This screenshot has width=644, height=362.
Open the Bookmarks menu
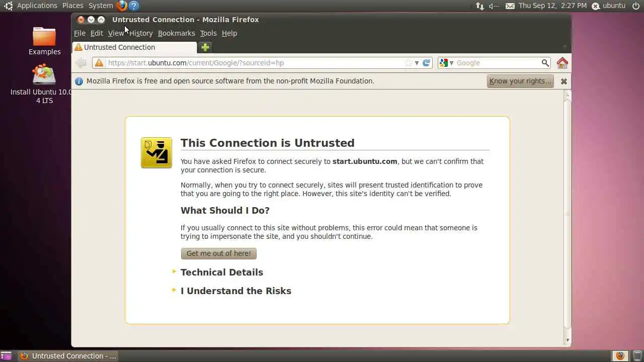(176, 33)
